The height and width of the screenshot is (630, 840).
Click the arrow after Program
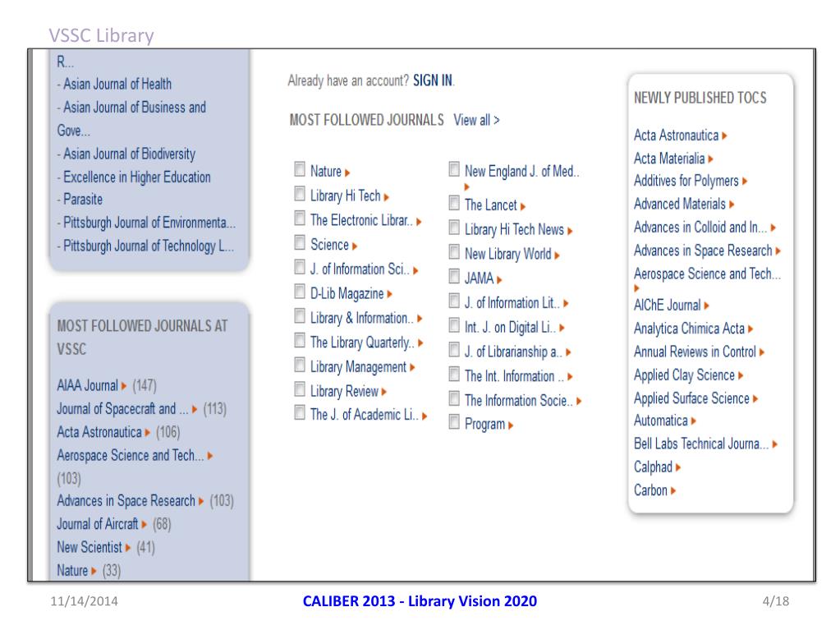[x=511, y=425]
